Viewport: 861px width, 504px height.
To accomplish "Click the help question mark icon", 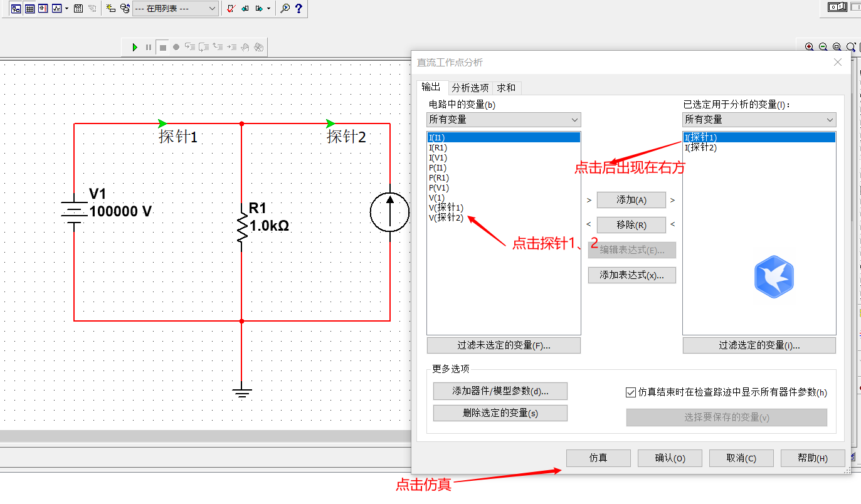I will click(298, 9).
